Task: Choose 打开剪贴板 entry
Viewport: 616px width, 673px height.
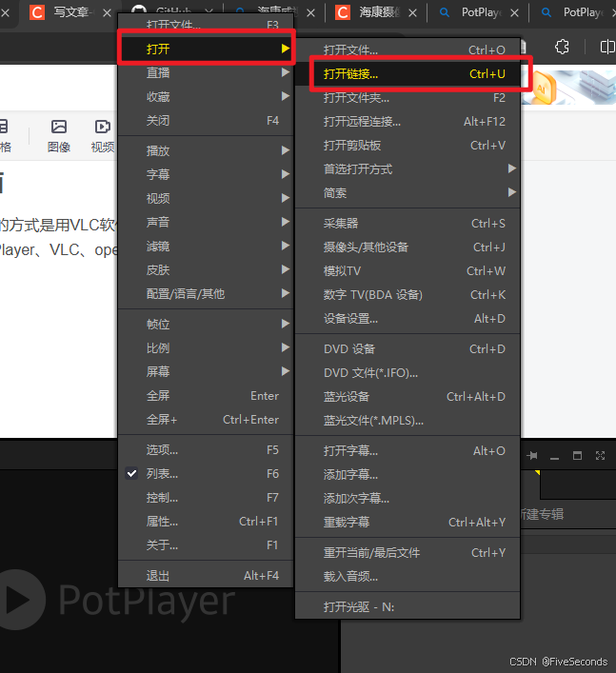Action: point(407,146)
